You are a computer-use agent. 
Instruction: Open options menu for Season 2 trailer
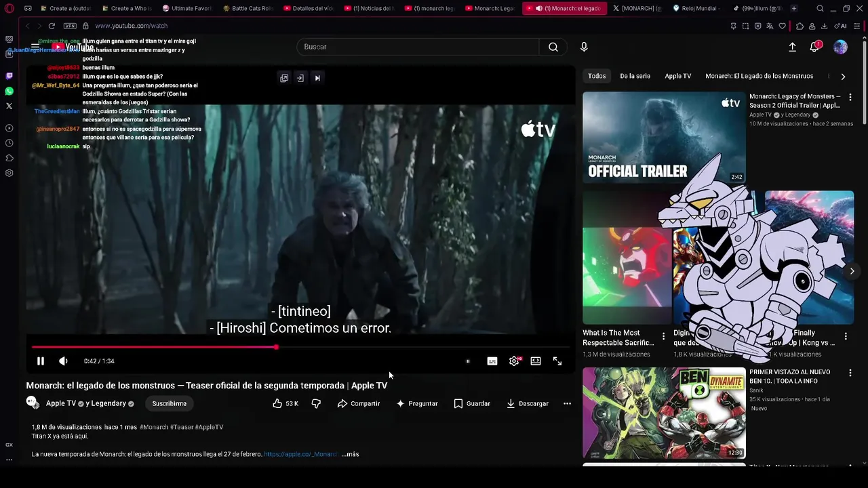click(x=850, y=98)
